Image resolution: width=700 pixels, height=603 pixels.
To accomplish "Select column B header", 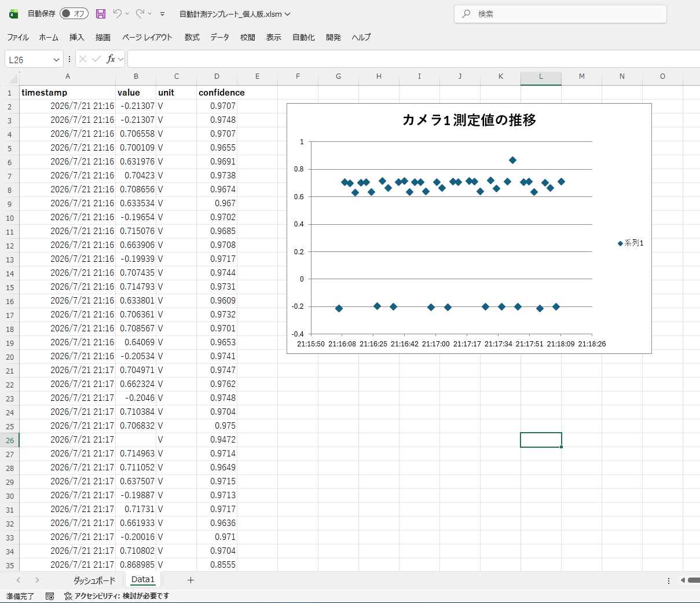I will (x=136, y=76).
